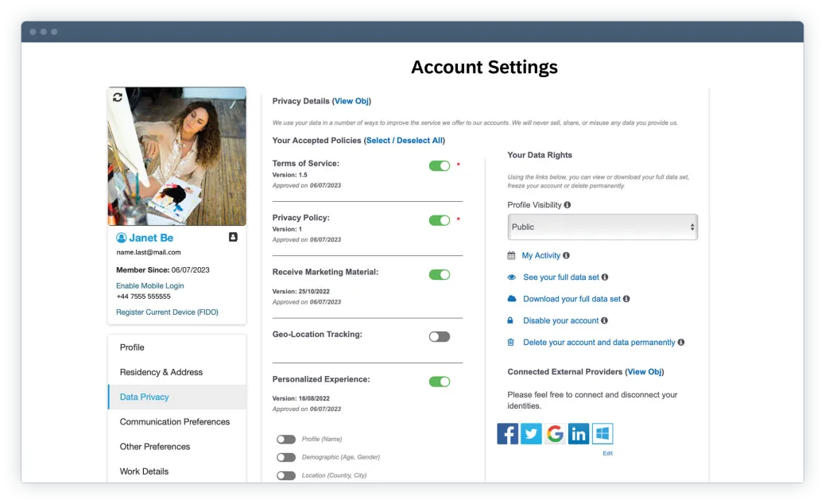Open the Profile Visibility dropdown
This screenshot has height=504, width=825.
pyautogui.click(x=602, y=227)
